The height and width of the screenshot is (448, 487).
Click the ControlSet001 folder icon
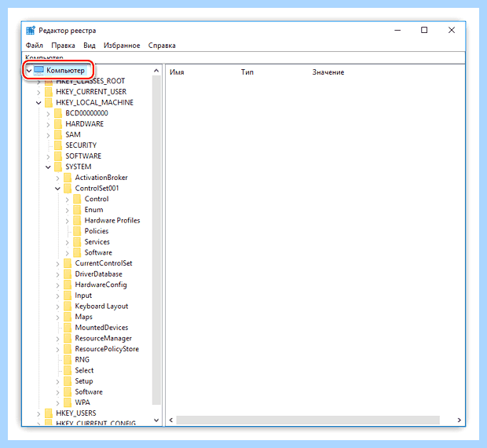68,189
